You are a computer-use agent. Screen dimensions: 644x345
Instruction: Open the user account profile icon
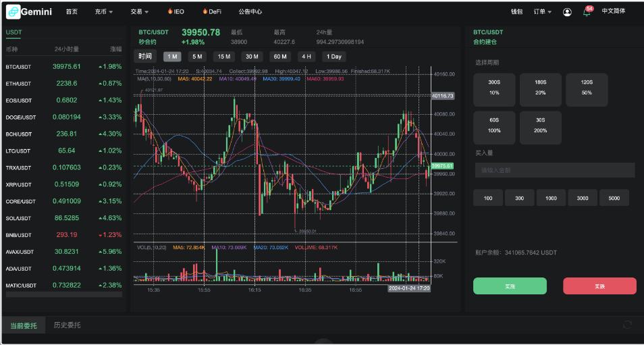[x=567, y=11]
